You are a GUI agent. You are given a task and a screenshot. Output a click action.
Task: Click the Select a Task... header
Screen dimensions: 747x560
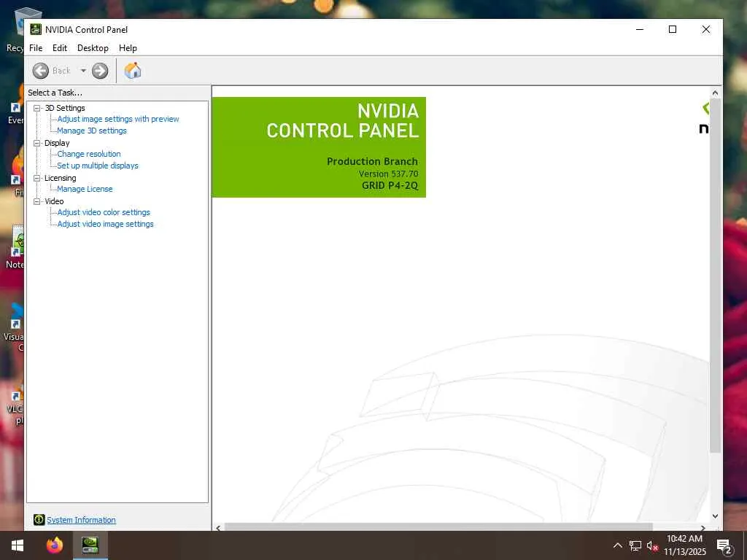[x=55, y=93]
